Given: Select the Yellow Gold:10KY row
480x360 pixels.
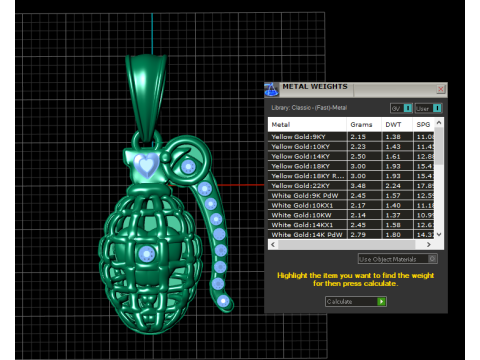Looking at the screenshot, I should point(351,147).
